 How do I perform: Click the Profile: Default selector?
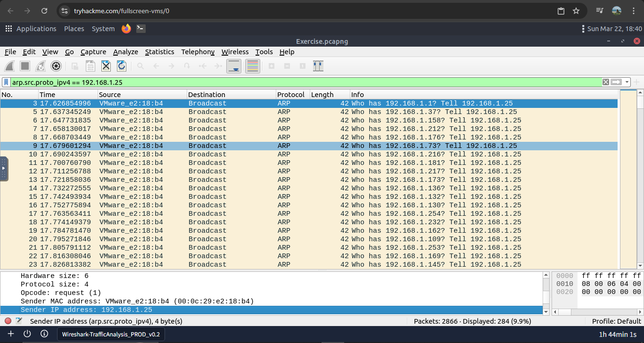(x=616, y=321)
